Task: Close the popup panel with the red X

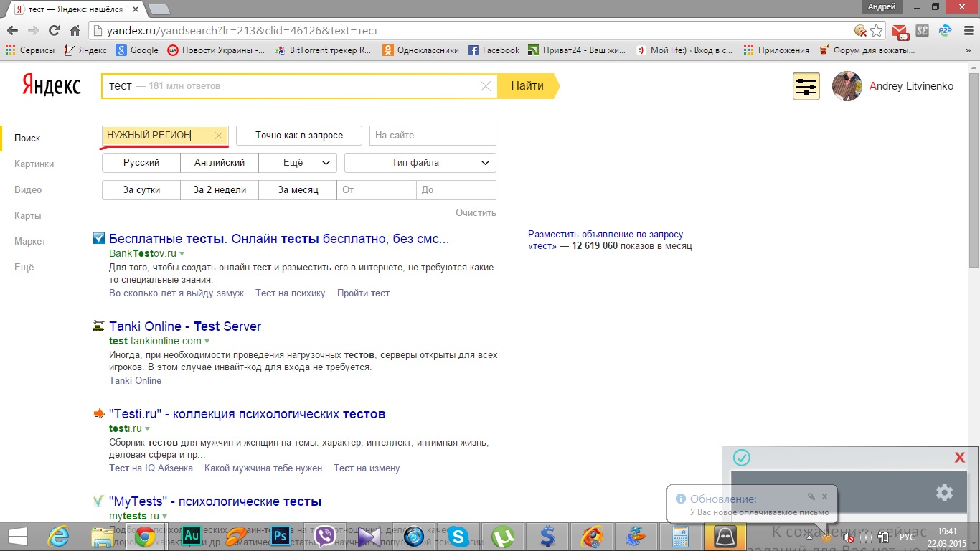Action: point(960,458)
